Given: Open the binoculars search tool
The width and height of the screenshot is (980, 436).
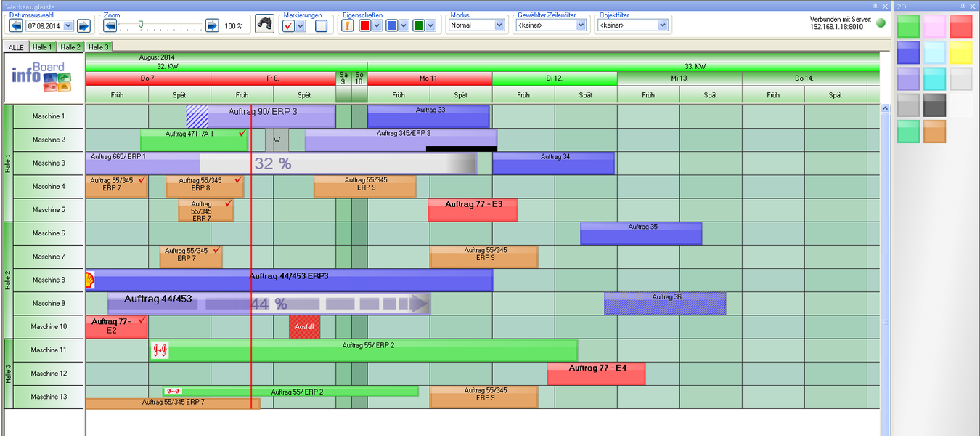Looking at the screenshot, I should 264,23.
